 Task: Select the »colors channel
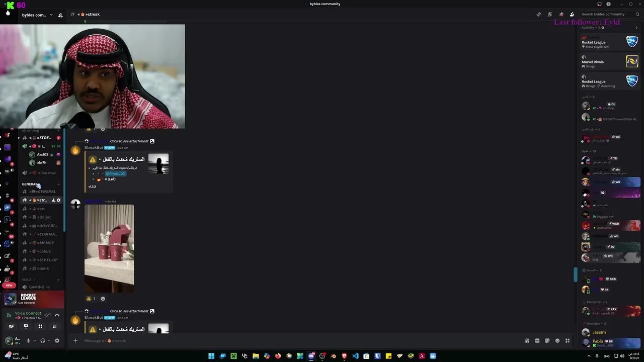tap(41, 251)
